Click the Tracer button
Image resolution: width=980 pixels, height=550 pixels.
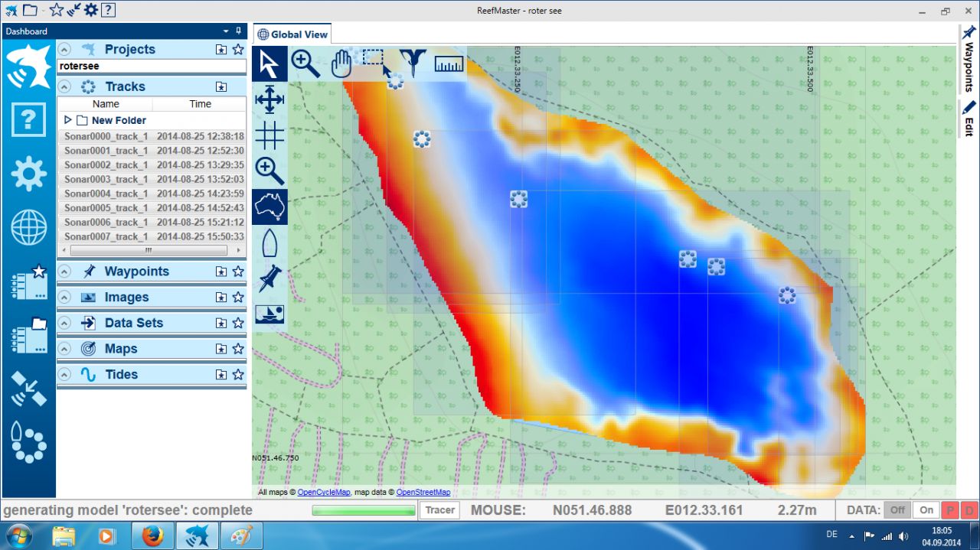[440, 510]
